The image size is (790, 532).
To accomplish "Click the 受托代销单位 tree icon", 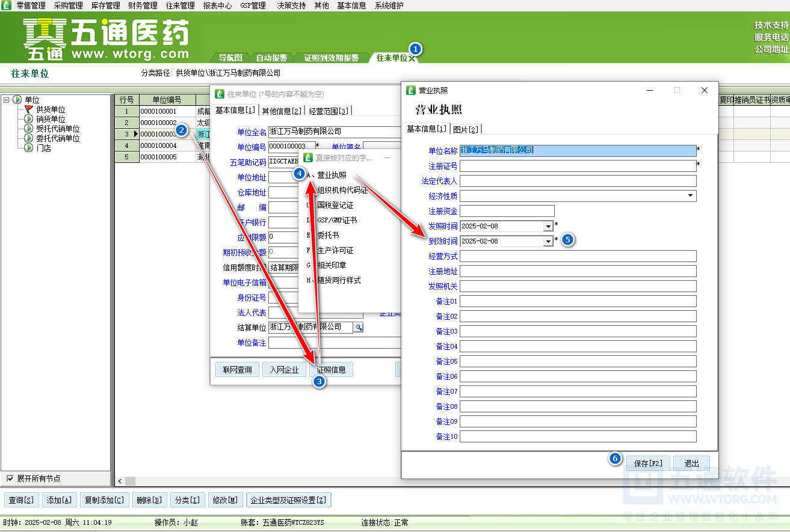I will 29,129.
